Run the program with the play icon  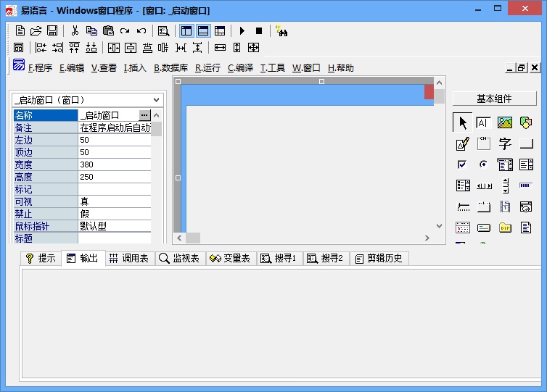tap(242, 30)
